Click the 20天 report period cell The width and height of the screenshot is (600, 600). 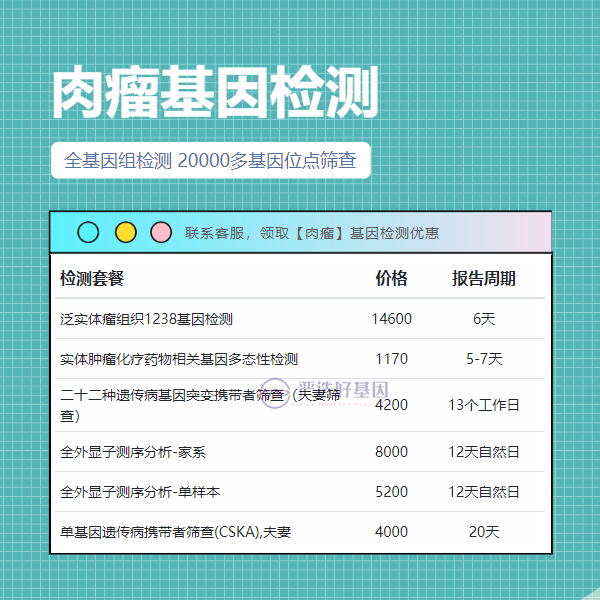[484, 532]
